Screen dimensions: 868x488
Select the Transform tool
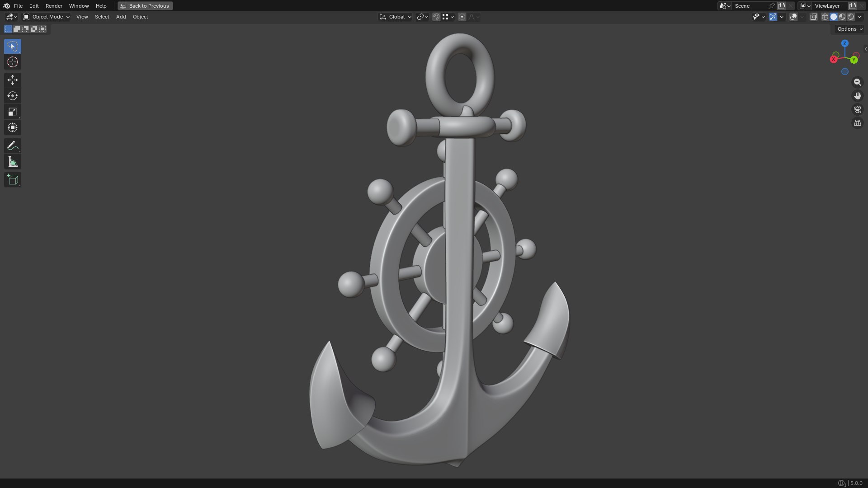pyautogui.click(x=13, y=127)
